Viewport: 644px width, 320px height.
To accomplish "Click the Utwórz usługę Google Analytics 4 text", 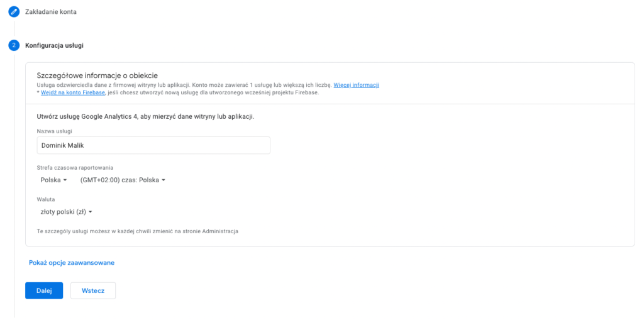I will (145, 116).
